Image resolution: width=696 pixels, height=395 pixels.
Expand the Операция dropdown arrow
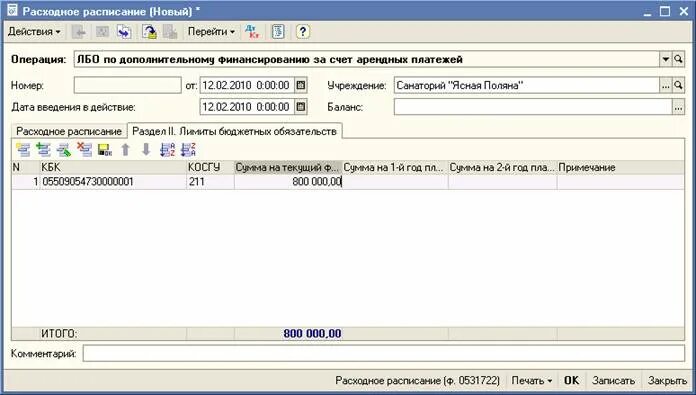665,59
